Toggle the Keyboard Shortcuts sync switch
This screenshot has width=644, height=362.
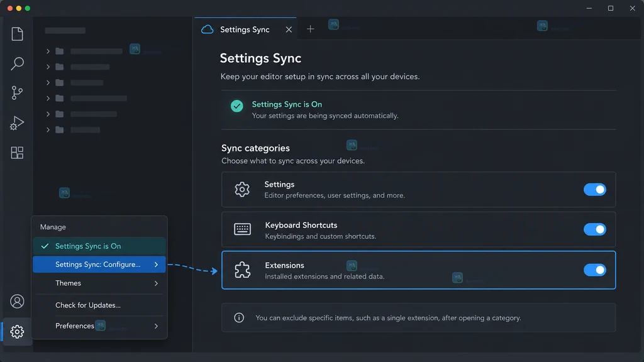(595, 229)
